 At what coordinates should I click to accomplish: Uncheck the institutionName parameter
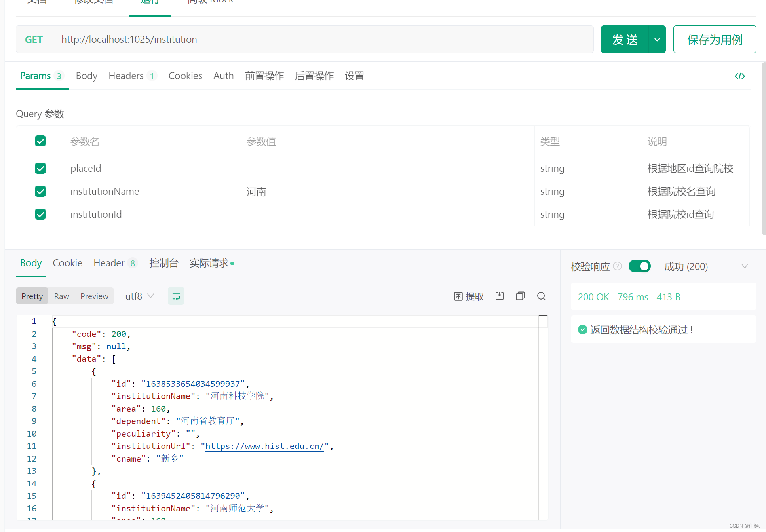(x=40, y=191)
